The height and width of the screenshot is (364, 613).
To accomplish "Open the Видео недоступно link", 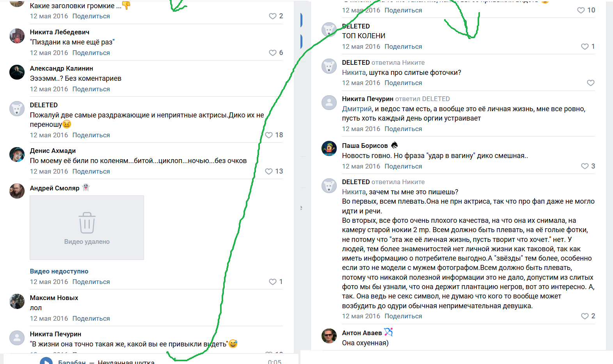I will tap(59, 271).
